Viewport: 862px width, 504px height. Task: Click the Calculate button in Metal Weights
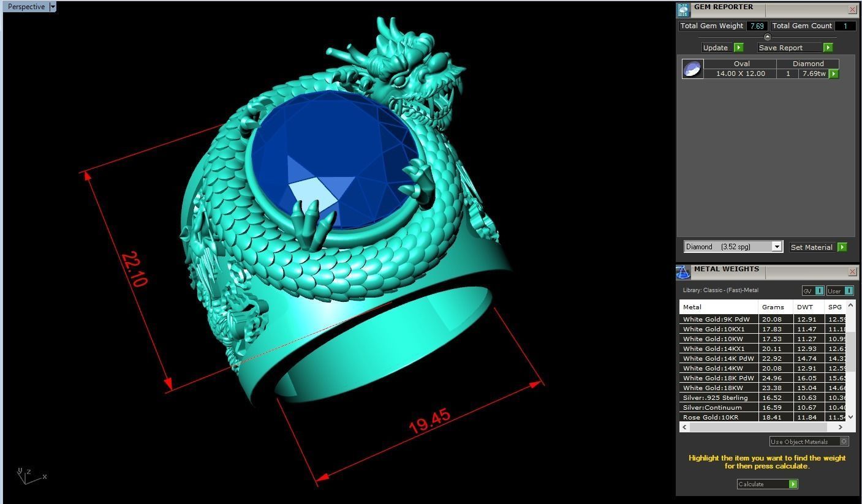pyautogui.click(x=767, y=484)
